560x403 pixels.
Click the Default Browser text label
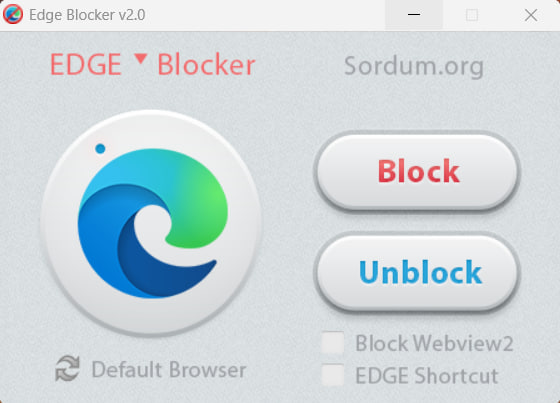169,369
